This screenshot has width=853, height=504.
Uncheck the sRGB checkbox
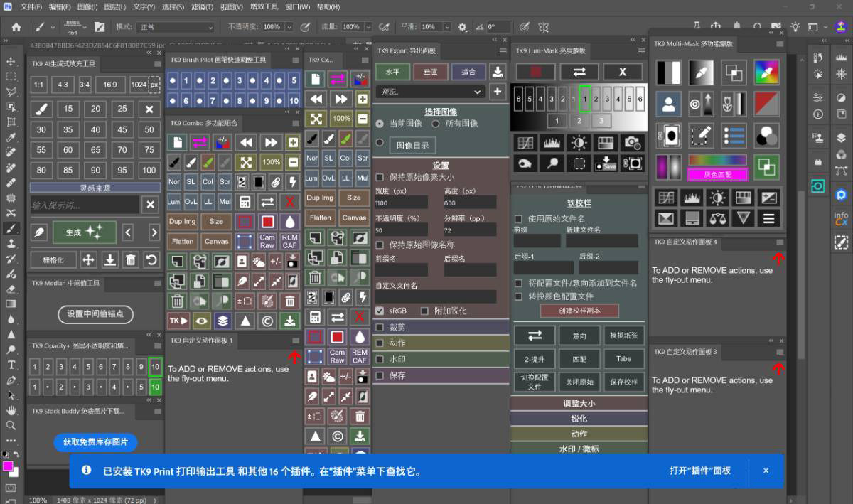tap(380, 311)
